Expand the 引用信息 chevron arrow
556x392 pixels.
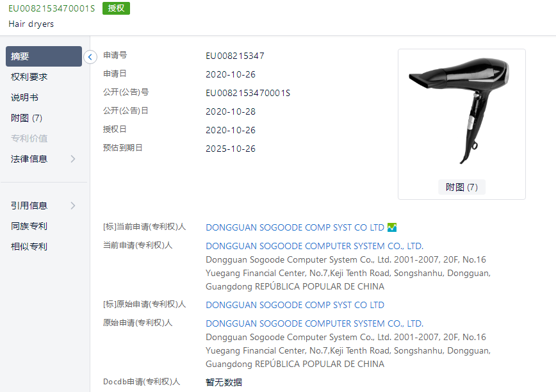pos(73,206)
